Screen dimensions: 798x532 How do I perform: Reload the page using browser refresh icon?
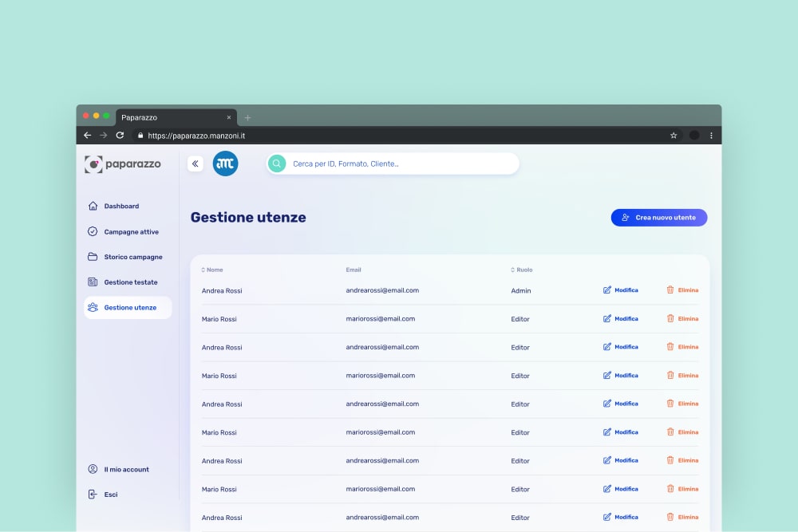point(120,136)
